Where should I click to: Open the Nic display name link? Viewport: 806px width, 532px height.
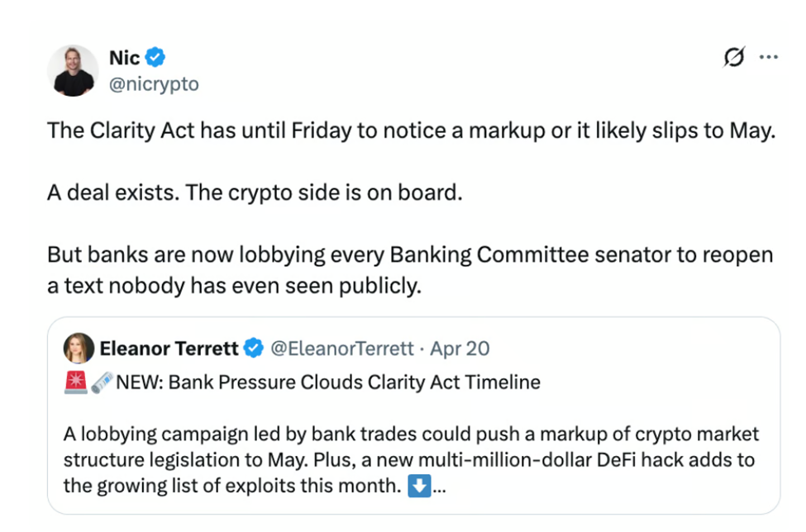(124, 58)
